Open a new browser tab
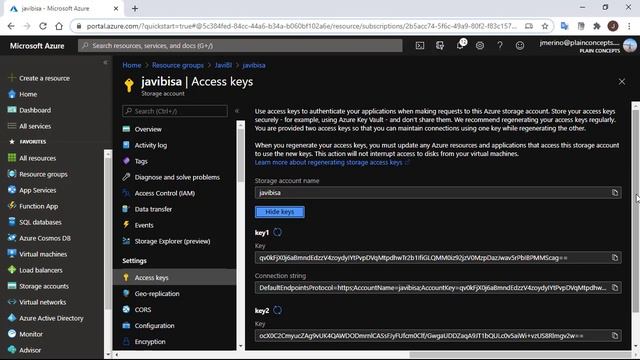 (135, 8)
